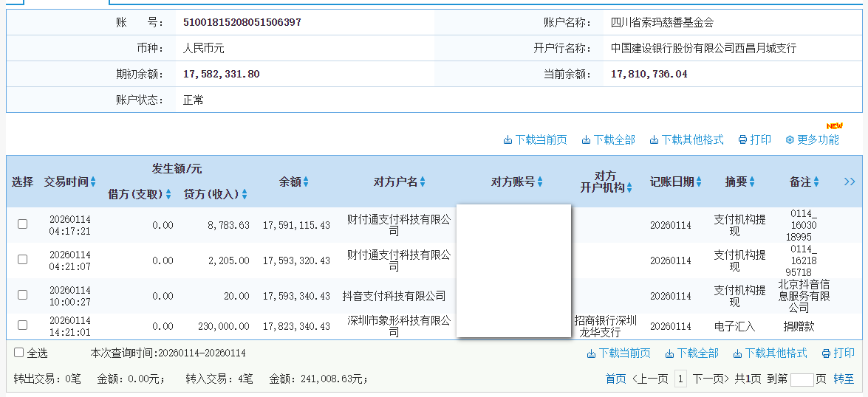Click 转至 jump-to-page link

[844, 379]
